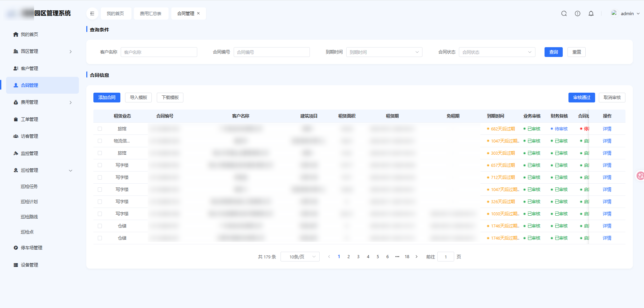
Task: Switch to the 费用汇总表 tab
Action: point(151,13)
